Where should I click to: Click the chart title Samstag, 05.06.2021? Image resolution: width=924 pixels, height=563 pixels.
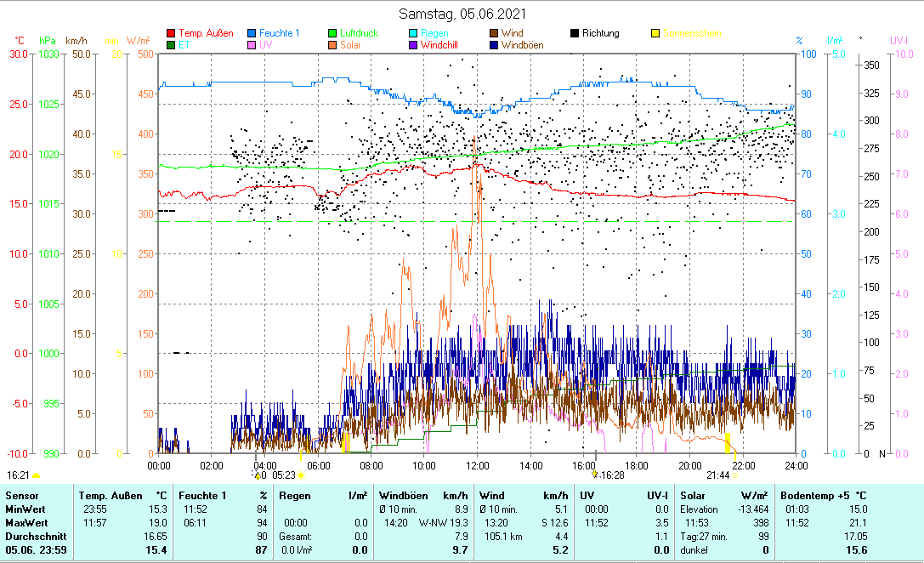click(462, 14)
